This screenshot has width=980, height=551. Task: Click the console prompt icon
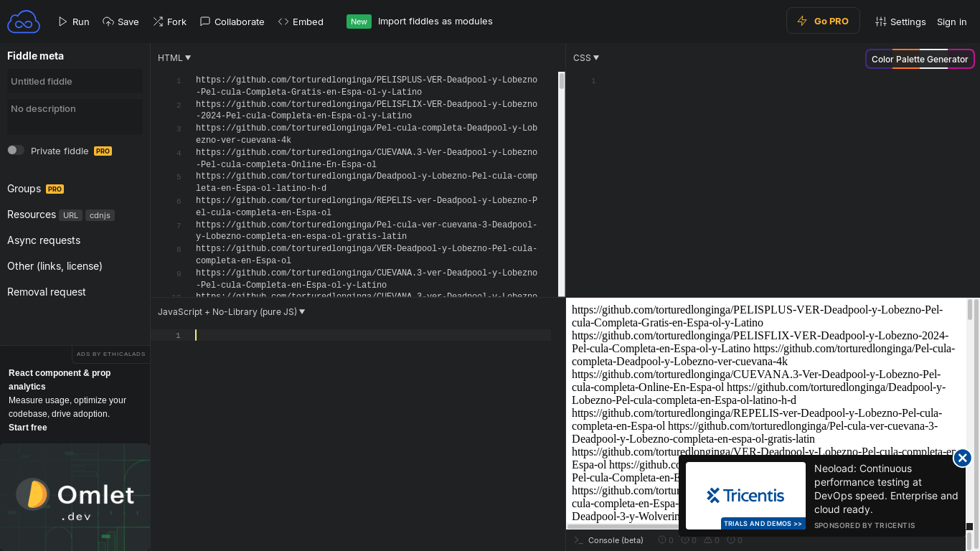[578, 540]
